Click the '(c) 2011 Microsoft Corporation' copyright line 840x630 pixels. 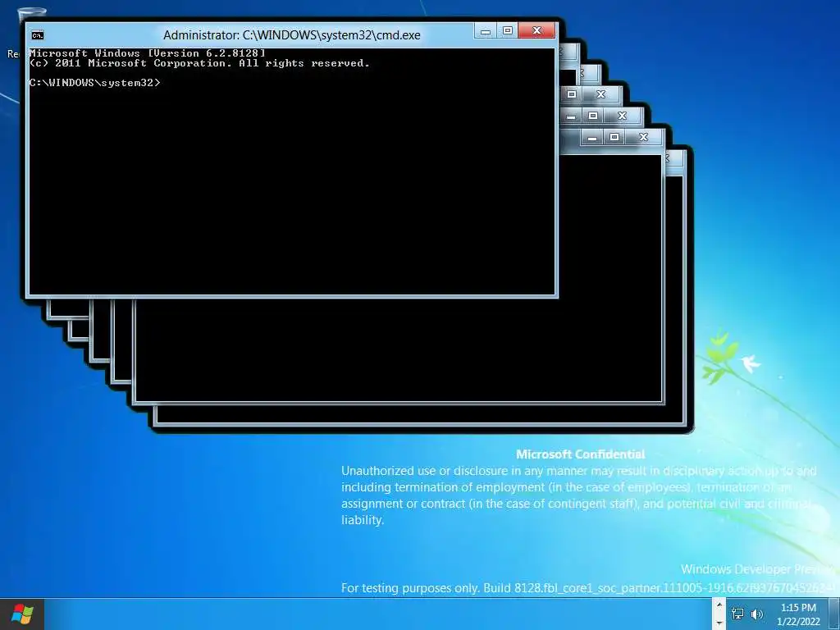point(199,63)
